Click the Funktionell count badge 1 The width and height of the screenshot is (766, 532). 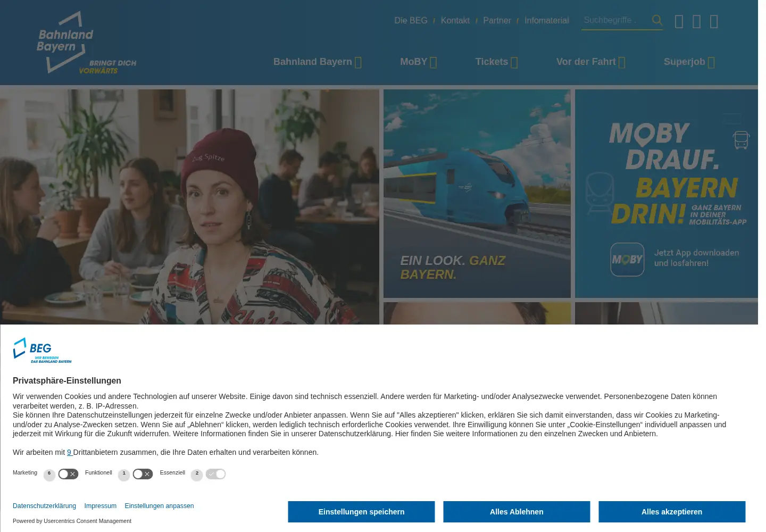[x=124, y=474]
